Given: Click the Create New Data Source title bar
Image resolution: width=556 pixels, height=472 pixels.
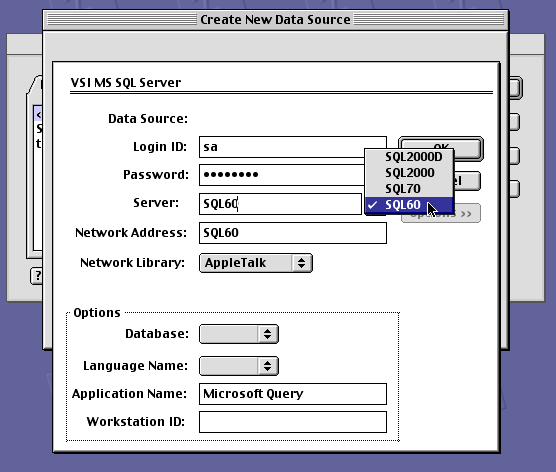Looking at the screenshot, I should 276,20.
